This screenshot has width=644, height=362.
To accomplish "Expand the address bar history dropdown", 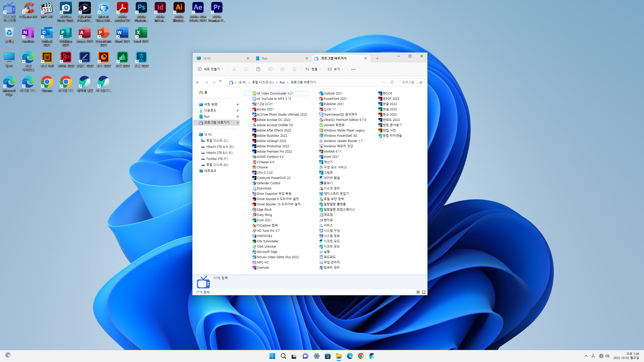I will tap(384, 82).
